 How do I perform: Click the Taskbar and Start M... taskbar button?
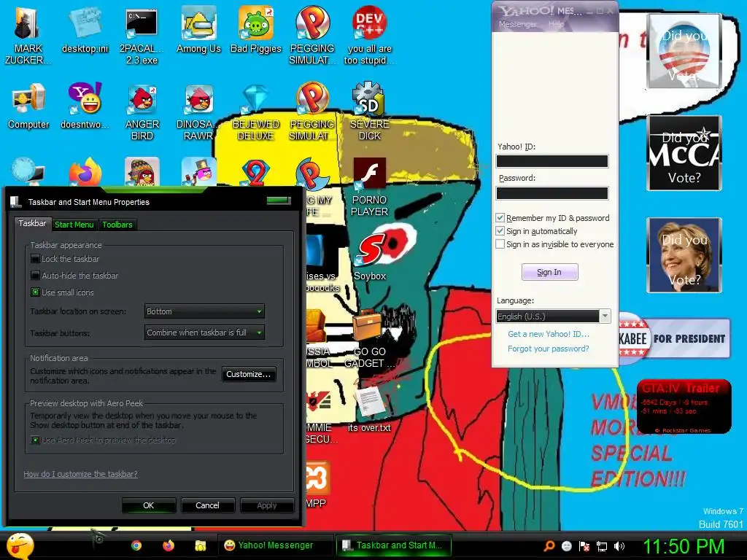pyautogui.click(x=393, y=545)
